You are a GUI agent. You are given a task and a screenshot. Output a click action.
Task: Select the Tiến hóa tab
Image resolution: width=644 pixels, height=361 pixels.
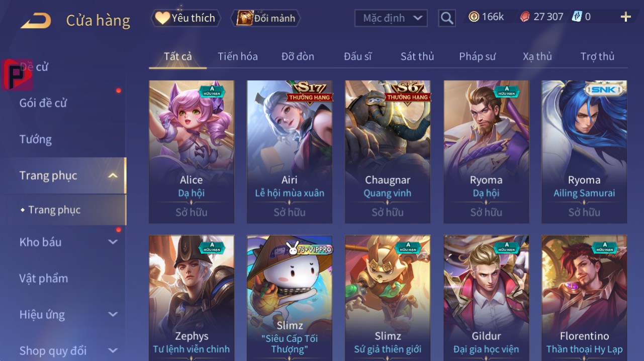coord(238,56)
